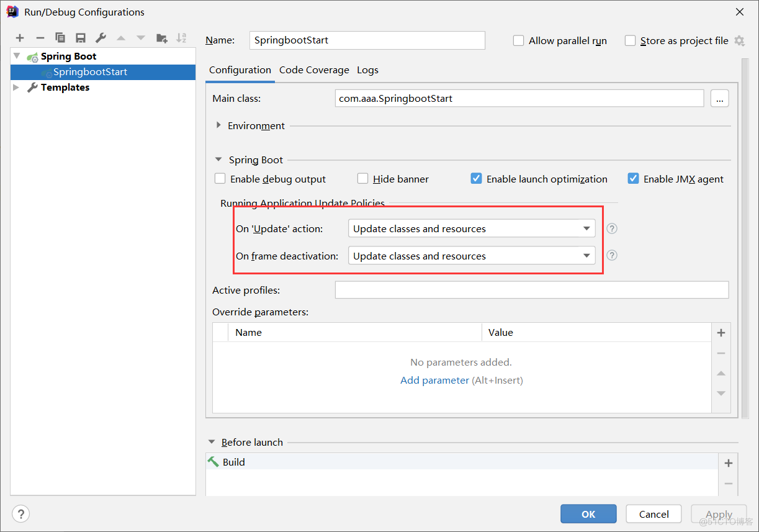Click the Add parameter link
The height and width of the screenshot is (532, 759).
click(x=434, y=380)
